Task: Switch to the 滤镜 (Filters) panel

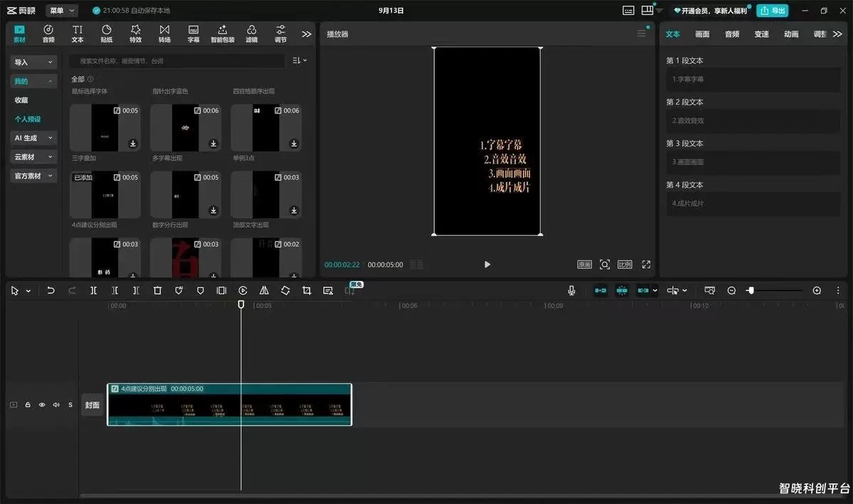Action: [x=251, y=33]
